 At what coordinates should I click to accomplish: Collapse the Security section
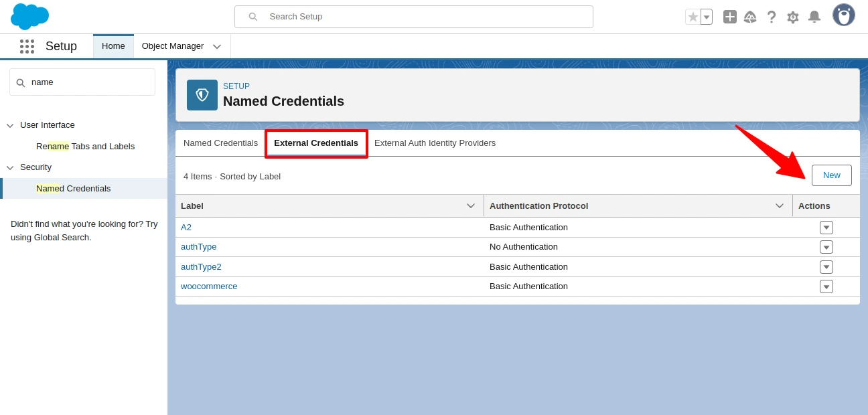pyautogui.click(x=10, y=167)
